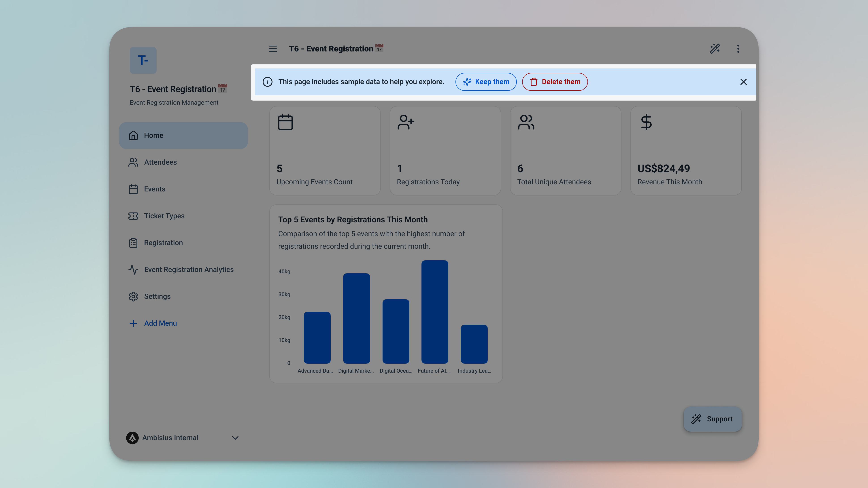The width and height of the screenshot is (868, 488).
Task: Dismiss the sample data banner
Action: [x=743, y=82]
